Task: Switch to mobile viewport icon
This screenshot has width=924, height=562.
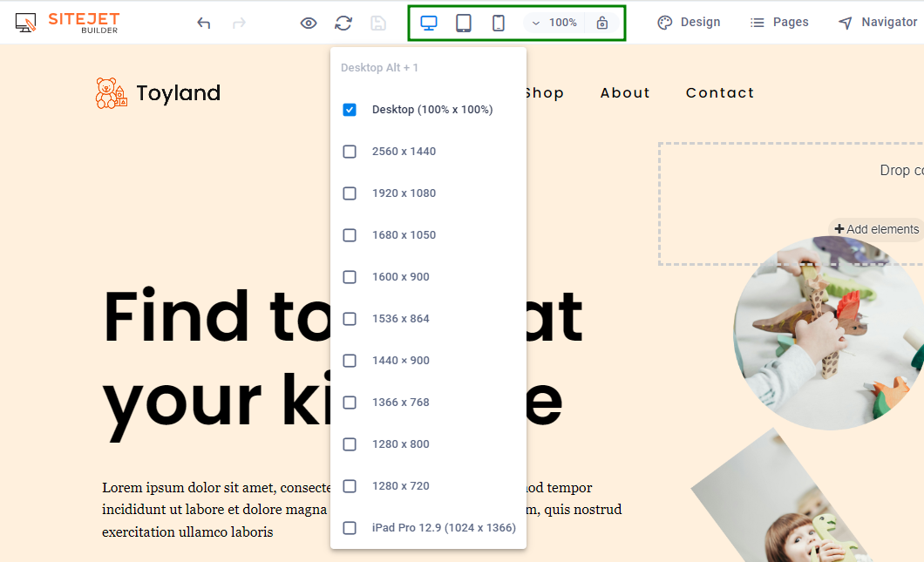Action: [x=499, y=23]
